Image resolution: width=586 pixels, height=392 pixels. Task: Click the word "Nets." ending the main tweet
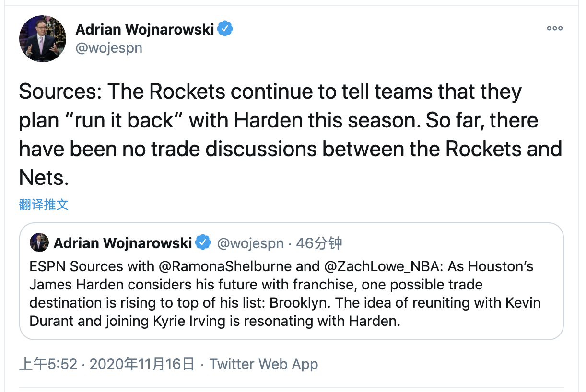click(44, 178)
